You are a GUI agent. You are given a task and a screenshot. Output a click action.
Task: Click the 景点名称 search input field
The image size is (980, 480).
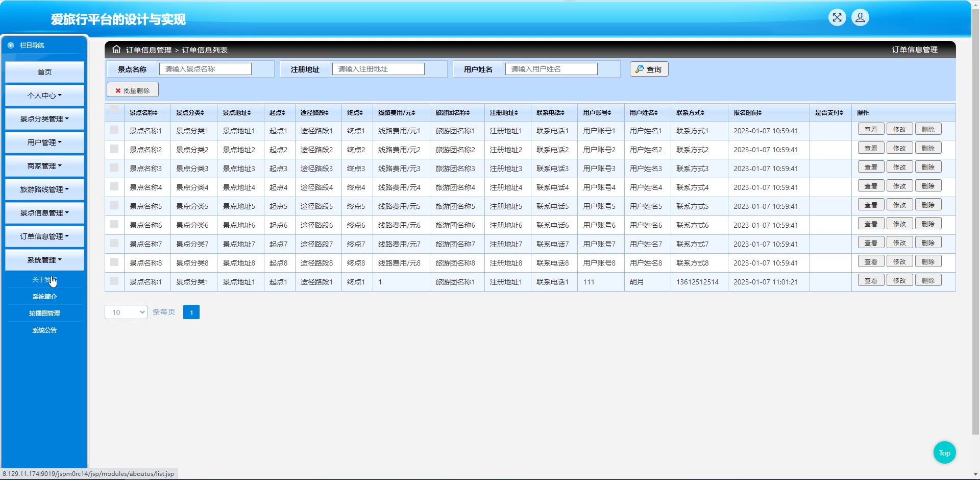point(205,69)
